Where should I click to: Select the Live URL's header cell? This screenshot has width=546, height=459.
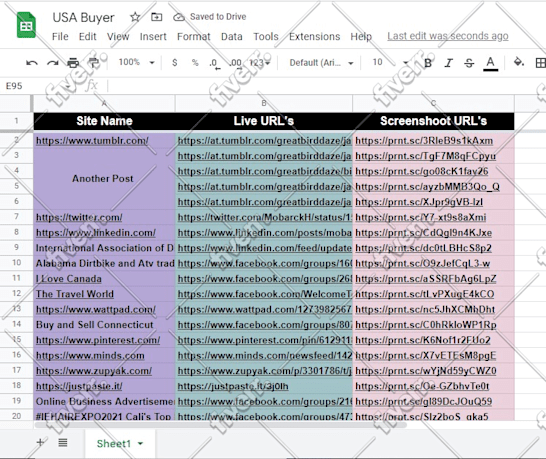264,121
